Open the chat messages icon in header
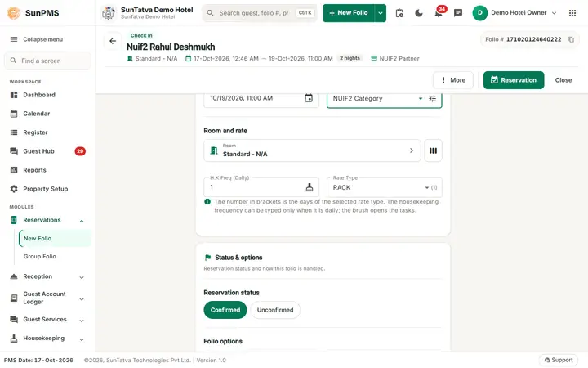This screenshot has width=588, height=368. [x=458, y=13]
